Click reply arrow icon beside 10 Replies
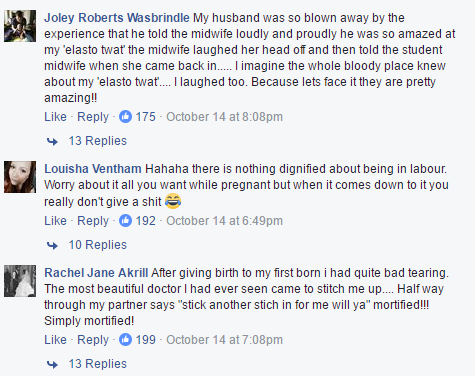Screen dimensions: 475x376 click(x=52, y=245)
